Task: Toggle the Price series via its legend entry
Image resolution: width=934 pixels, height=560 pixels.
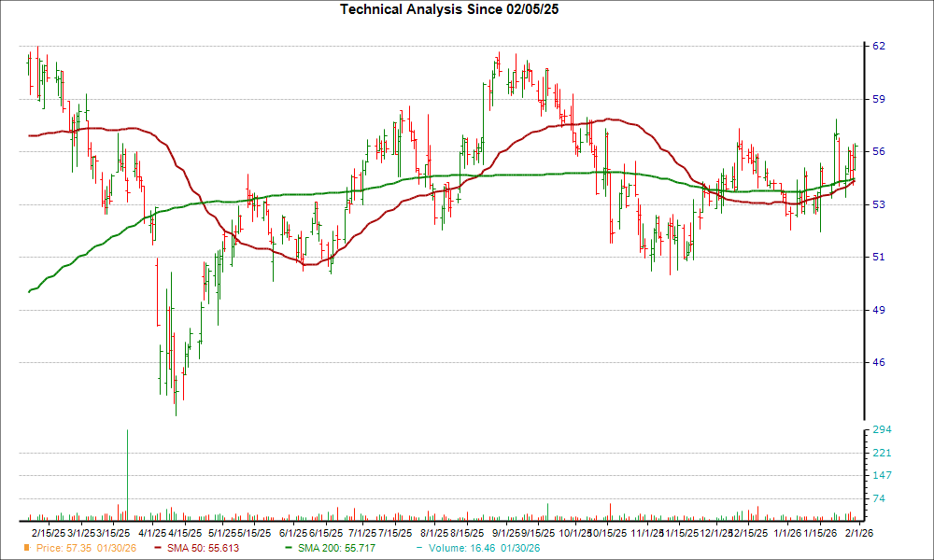Action: 87,549
